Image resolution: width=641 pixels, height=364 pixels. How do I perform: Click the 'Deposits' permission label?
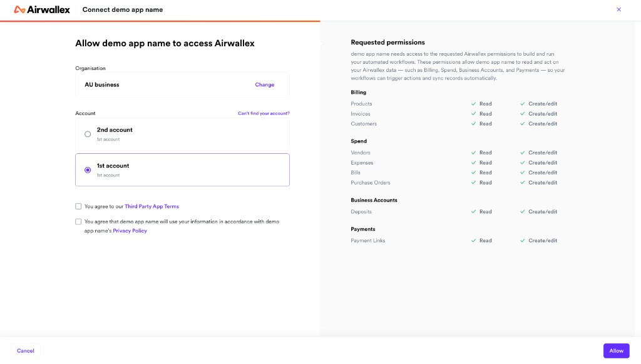[361, 211]
